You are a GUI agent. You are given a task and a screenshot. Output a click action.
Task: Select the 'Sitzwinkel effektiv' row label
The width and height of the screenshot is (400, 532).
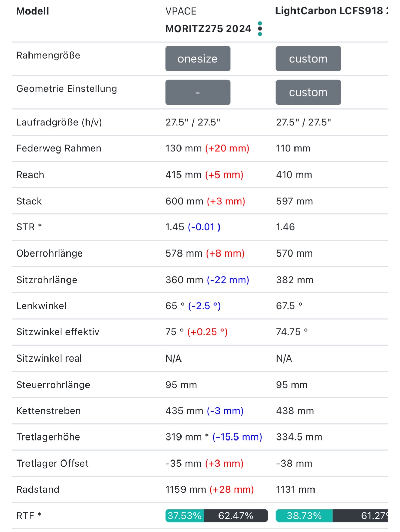(58, 332)
